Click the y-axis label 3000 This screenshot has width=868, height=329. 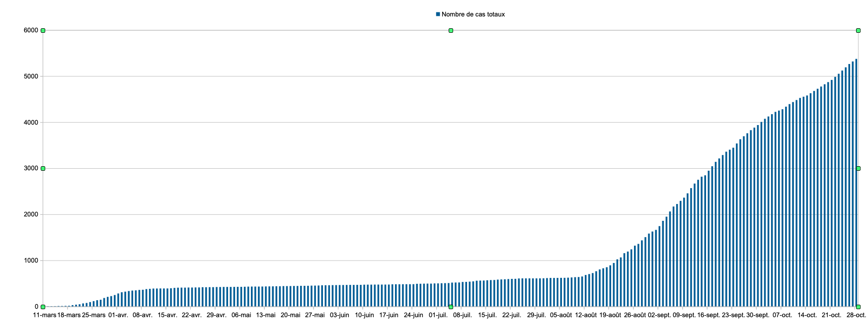(31, 168)
